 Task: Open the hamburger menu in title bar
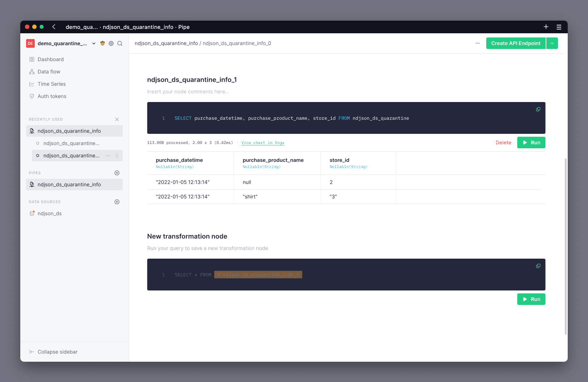[x=559, y=27]
